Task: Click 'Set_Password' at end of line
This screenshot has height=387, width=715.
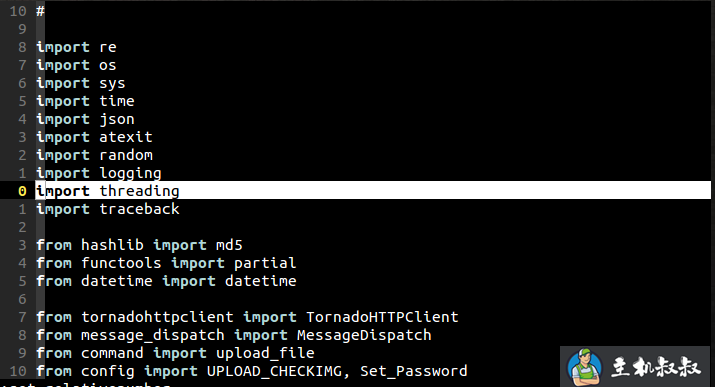Action: click(414, 371)
